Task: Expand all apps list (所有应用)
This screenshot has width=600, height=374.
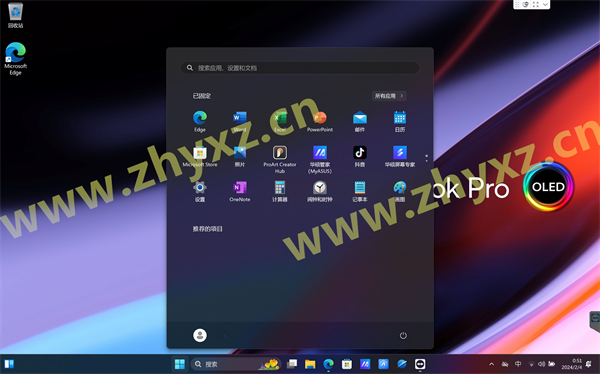Action: (389, 96)
